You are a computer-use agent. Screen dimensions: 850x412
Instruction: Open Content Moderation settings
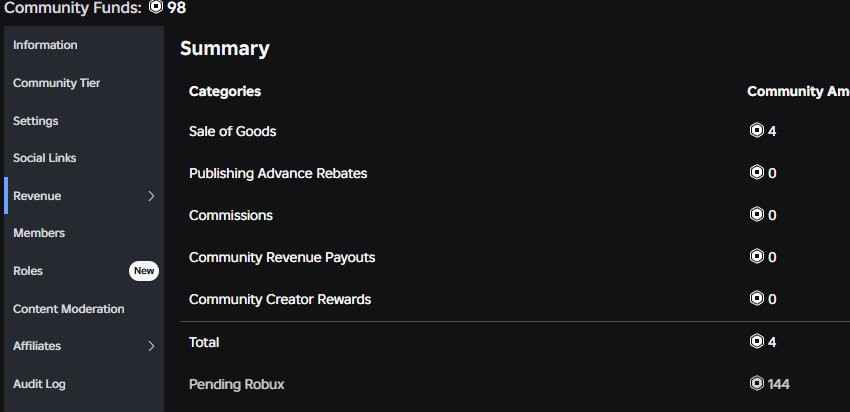69,309
